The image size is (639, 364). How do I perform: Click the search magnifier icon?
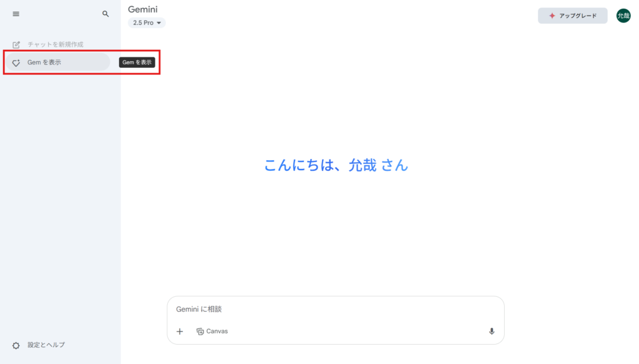tap(105, 14)
